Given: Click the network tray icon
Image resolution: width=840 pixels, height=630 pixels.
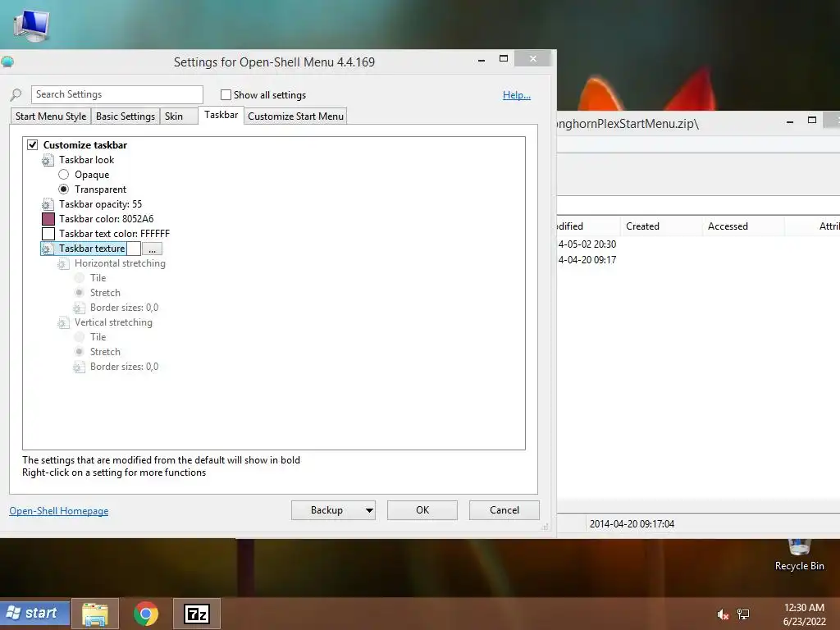Looking at the screenshot, I should click(x=743, y=614).
